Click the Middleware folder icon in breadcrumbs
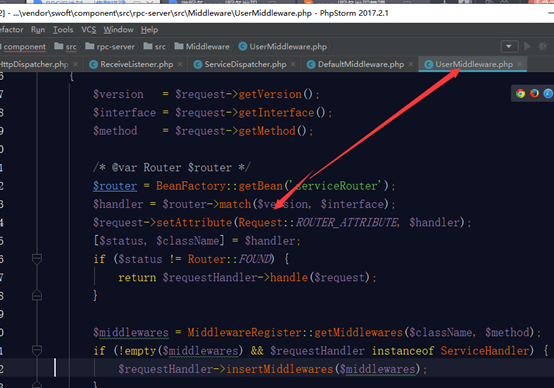The width and height of the screenshot is (554, 388). (179, 46)
